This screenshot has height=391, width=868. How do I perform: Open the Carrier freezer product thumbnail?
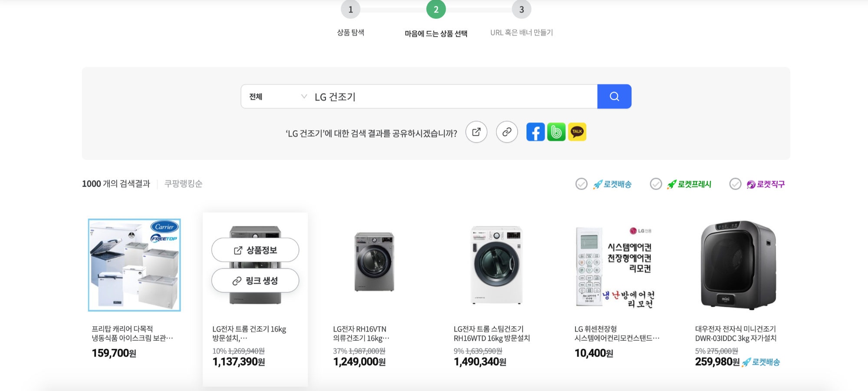point(135,265)
